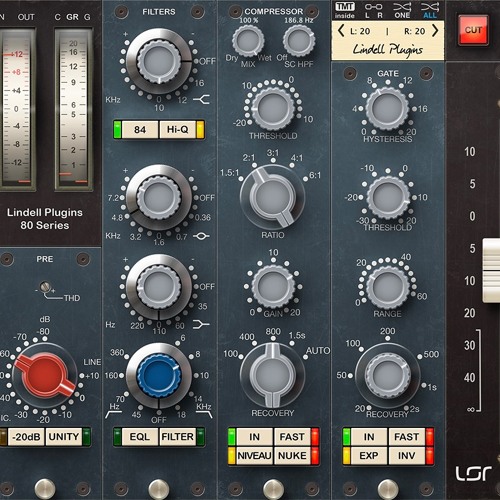Toggle the gate FAST button
500x500 pixels.
[406, 437]
